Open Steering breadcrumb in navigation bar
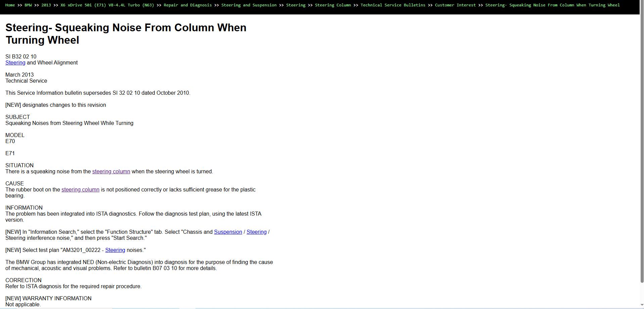The height and width of the screenshot is (309, 644). click(x=296, y=5)
